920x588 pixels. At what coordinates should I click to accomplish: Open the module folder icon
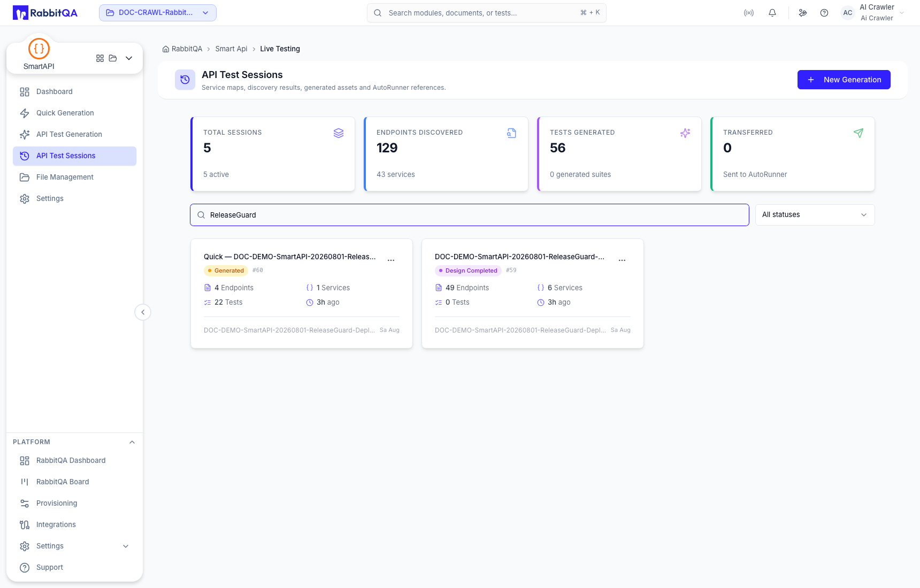click(113, 58)
